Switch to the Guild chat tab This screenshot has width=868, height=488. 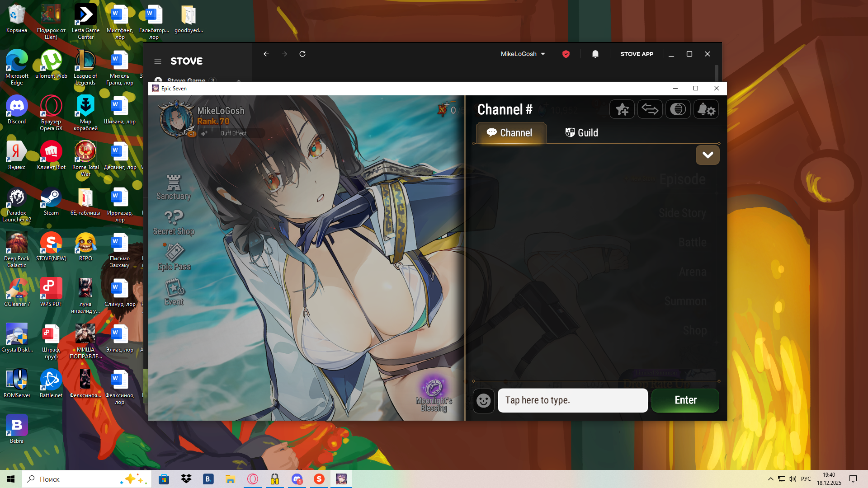coord(581,133)
